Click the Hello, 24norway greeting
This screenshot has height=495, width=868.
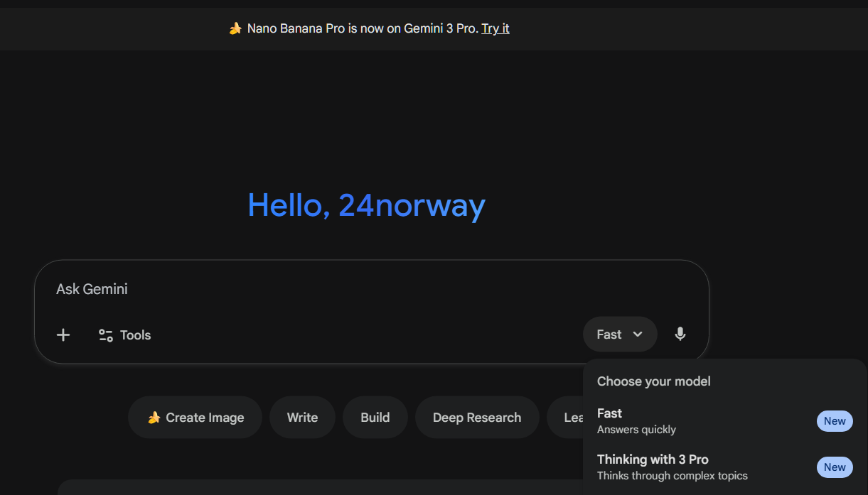pos(366,205)
